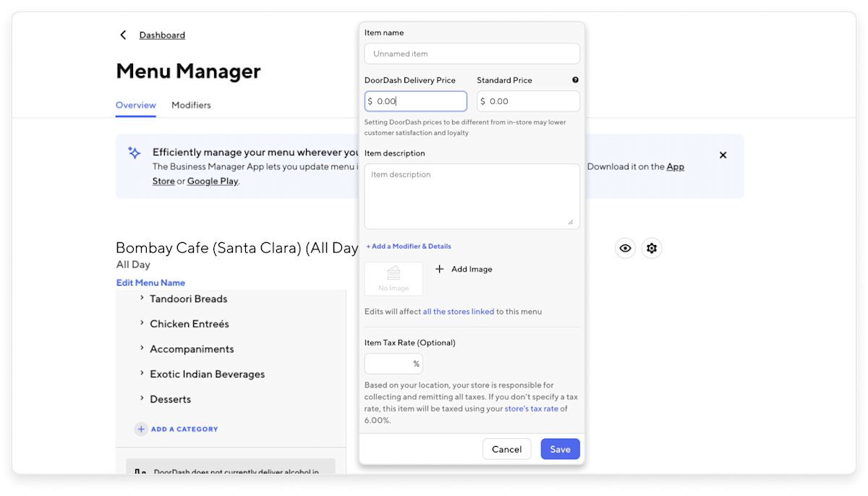Image resolution: width=868 pixels, height=496 pixels.
Task: Click the Bombay Cafe (Santa Clara) menu title
Action: coord(237,248)
